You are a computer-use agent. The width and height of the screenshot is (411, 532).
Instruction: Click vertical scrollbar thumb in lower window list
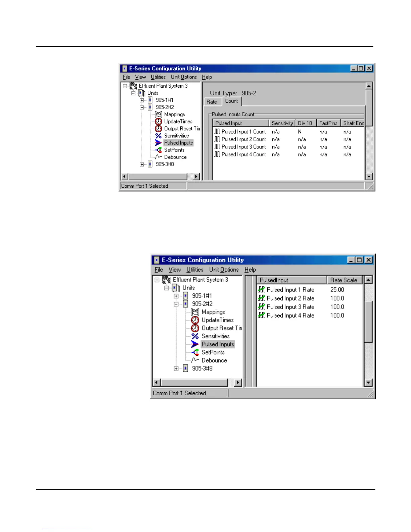368,321
